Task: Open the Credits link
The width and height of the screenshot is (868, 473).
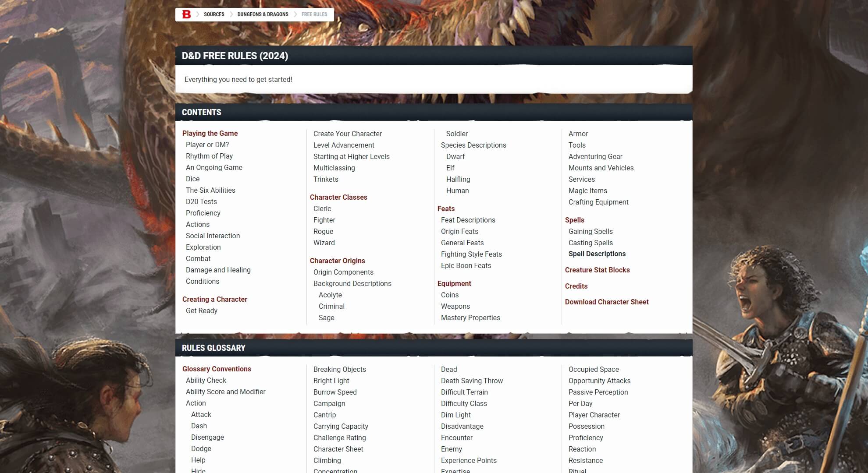Action: (576, 286)
